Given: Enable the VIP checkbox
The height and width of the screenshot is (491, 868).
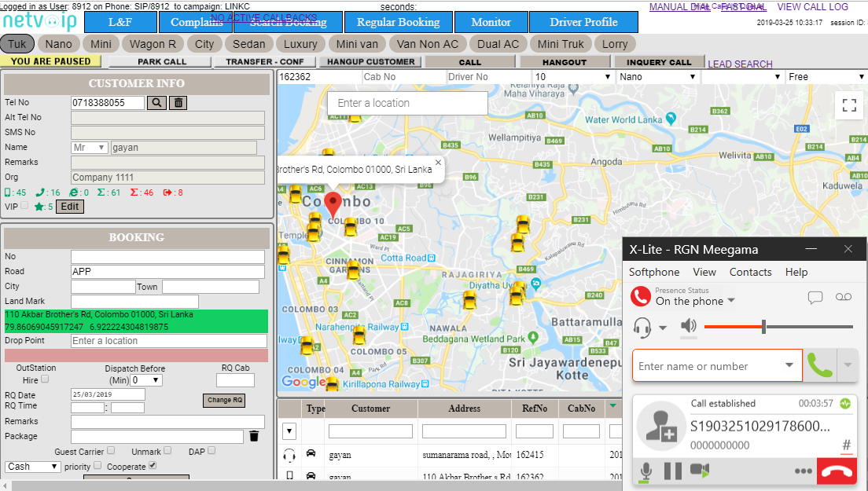Looking at the screenshot, I should tap(24, 205).
